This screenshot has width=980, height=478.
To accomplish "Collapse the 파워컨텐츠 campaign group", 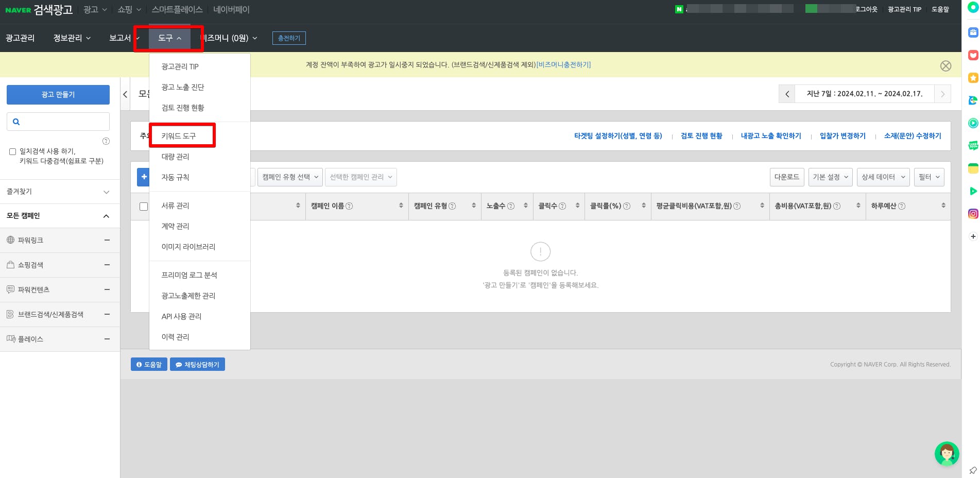I will (x=107, y=289).
